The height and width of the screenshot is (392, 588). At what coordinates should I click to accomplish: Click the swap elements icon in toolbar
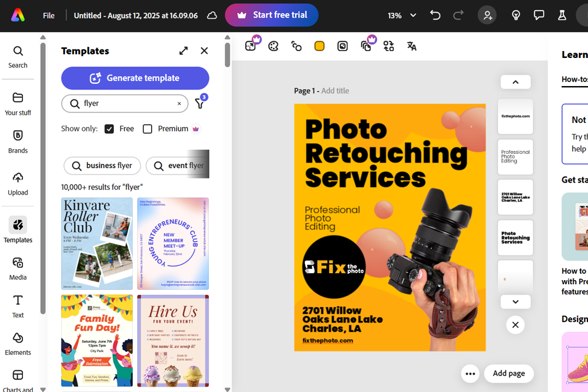(x=389, y=46)
